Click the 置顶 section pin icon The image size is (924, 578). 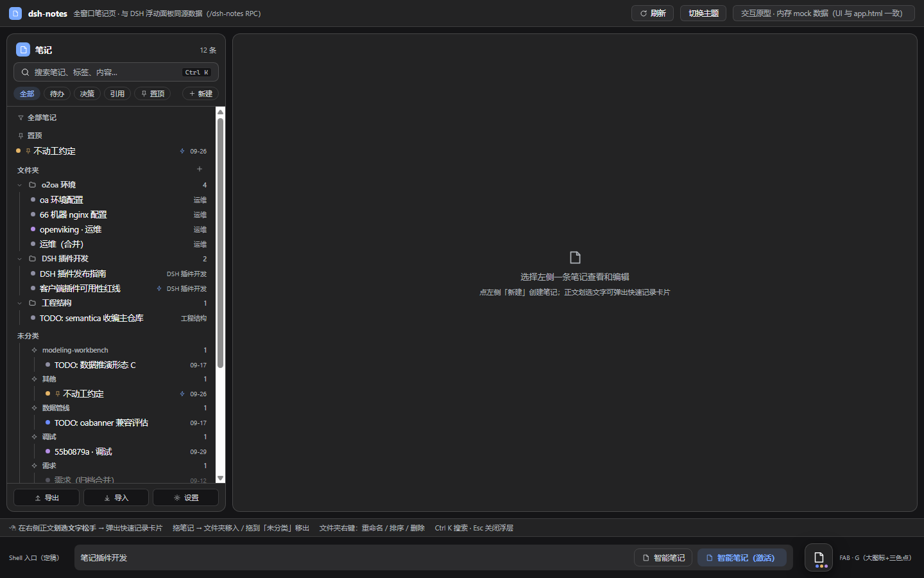tap(21, 136)
